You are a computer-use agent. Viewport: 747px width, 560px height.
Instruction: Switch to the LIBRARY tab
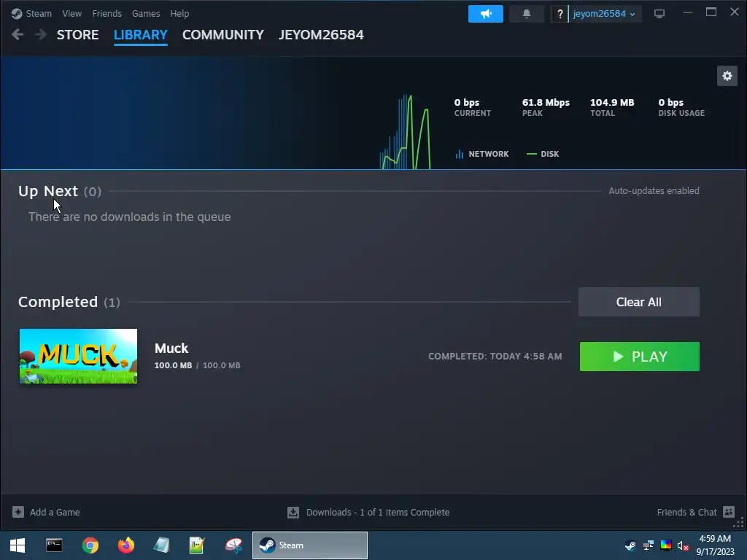(x=141, y=35)
